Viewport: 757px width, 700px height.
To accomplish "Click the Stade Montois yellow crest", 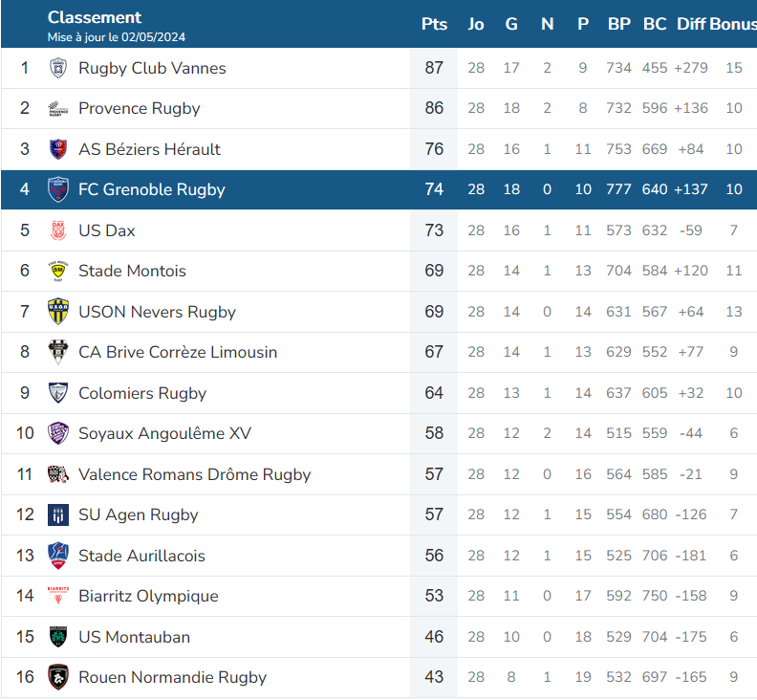I will (58, 271).
